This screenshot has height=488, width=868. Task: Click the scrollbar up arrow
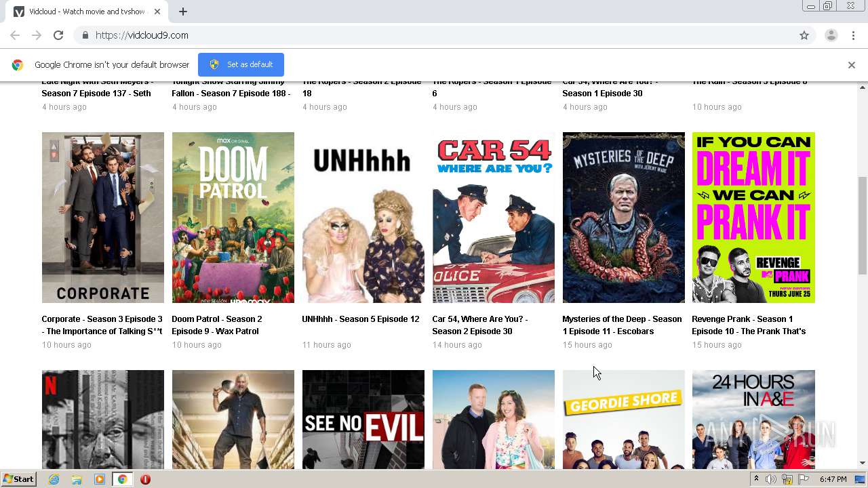pos(863,87)
